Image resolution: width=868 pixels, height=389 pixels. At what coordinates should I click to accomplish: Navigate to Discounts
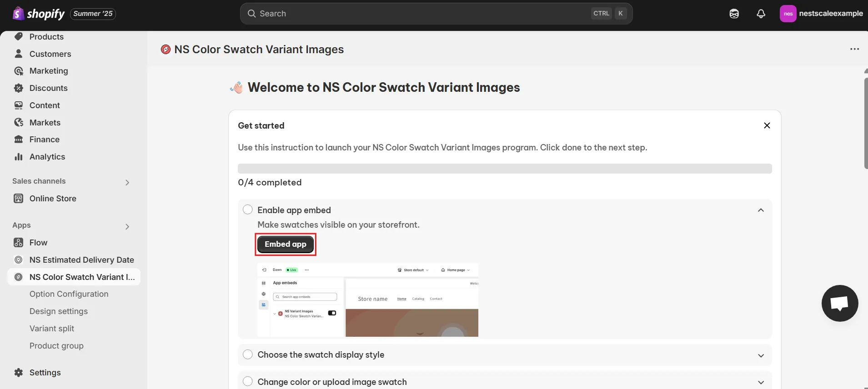[x=49, y=88]
